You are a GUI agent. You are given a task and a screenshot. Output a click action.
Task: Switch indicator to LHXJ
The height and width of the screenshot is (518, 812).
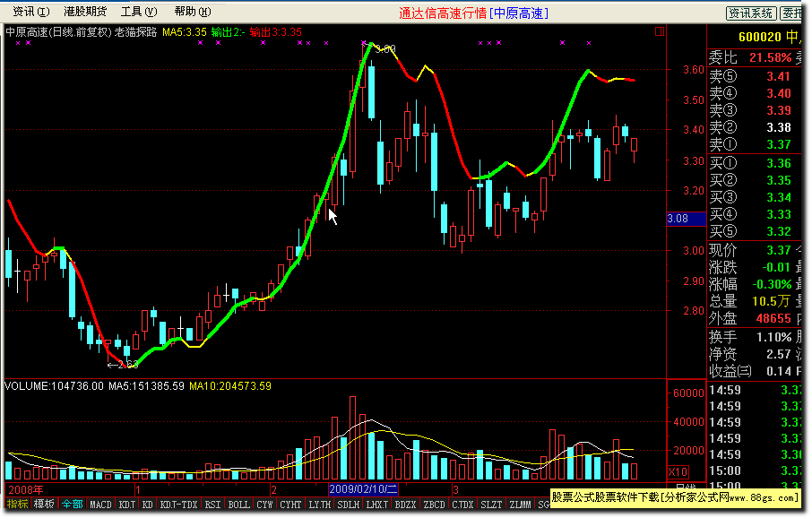(377, 504)
